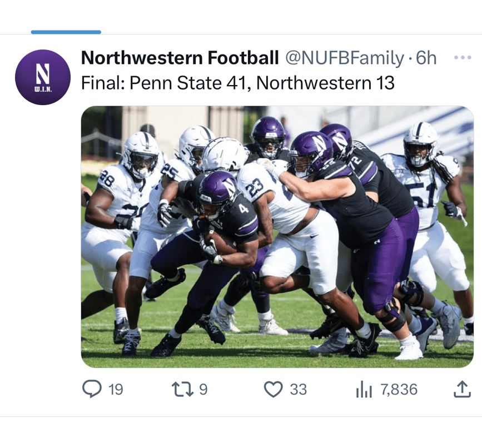Select the blue-underlined active tab indicator
The height and width of the screenshot is (448, 482).
(66, 32)
